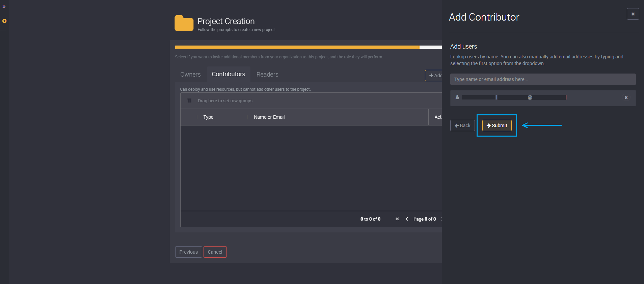Click the Add button above the table
Viewport: 644px width, 284px height.
click(434, 76)
